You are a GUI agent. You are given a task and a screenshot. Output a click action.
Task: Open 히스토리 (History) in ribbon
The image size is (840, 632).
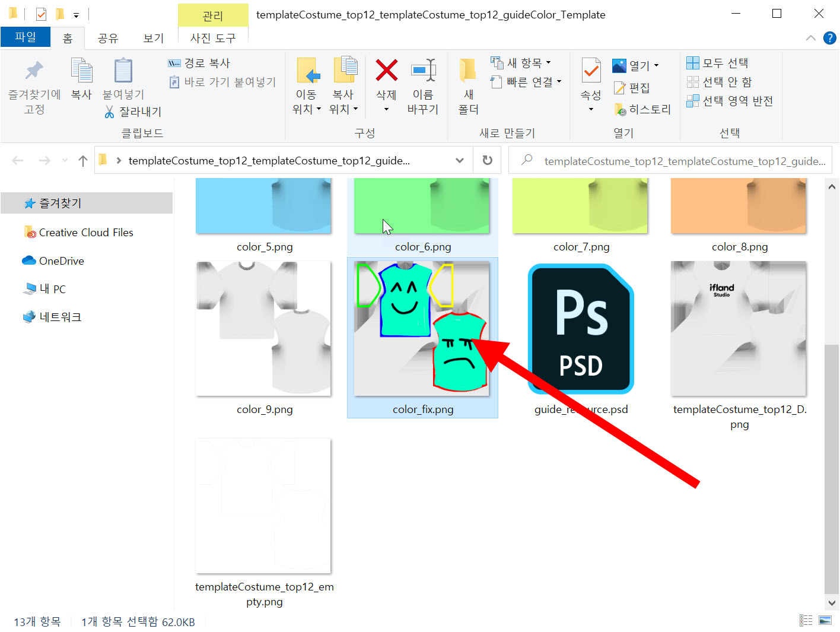[642, 109]
